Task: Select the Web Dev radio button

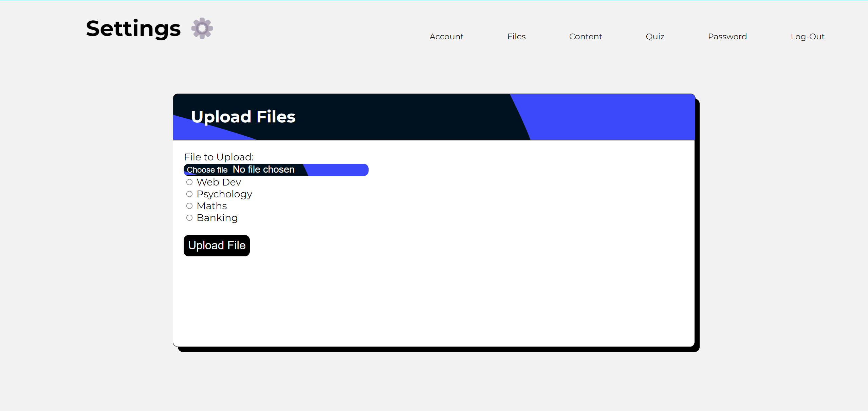Action: 189,182
